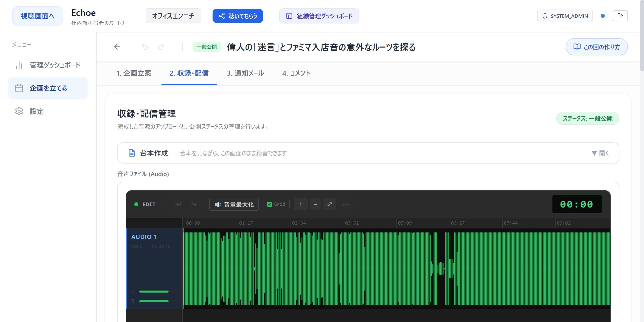Open 管理ダッシュボード in the sidebar
Image resolution: width=644 pixels, height=322 pixels.
(x=48, y=65)
